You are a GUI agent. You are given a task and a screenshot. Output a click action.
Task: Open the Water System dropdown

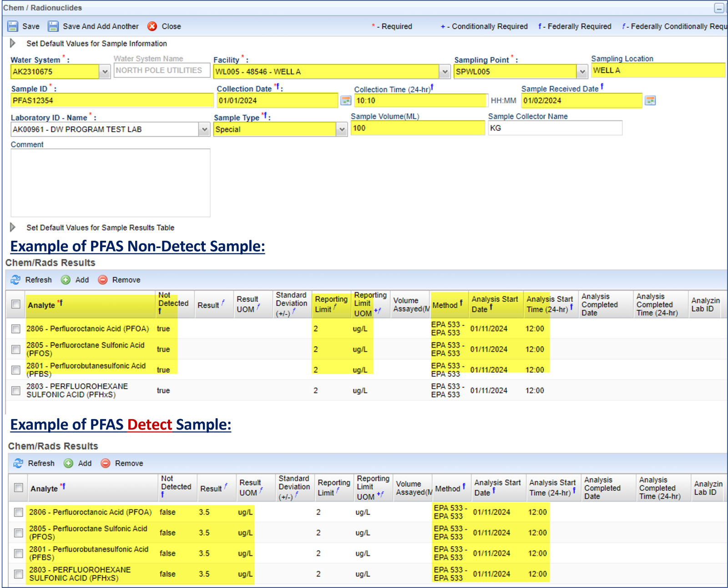pyautogui.click(x=105, y=72)
